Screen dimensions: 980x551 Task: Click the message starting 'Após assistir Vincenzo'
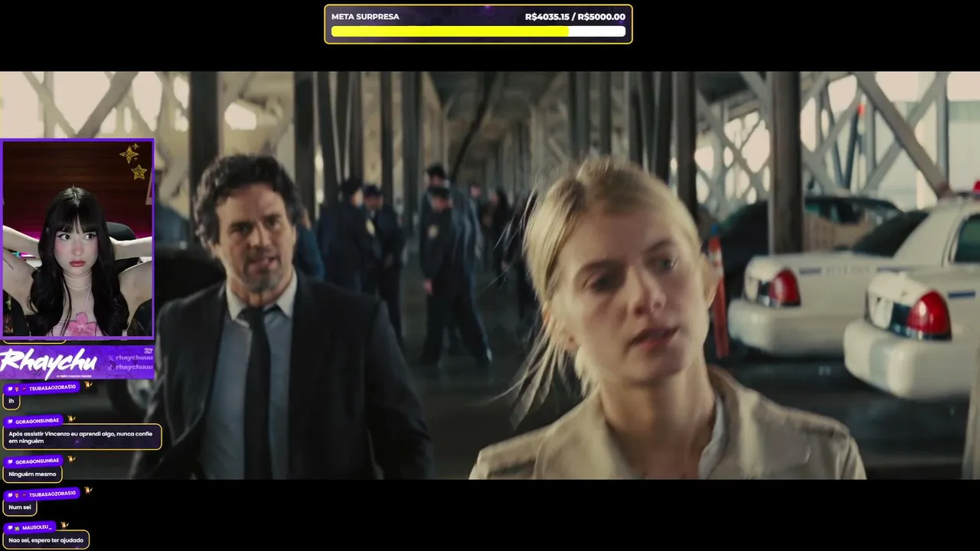click(x=82, y=437)
